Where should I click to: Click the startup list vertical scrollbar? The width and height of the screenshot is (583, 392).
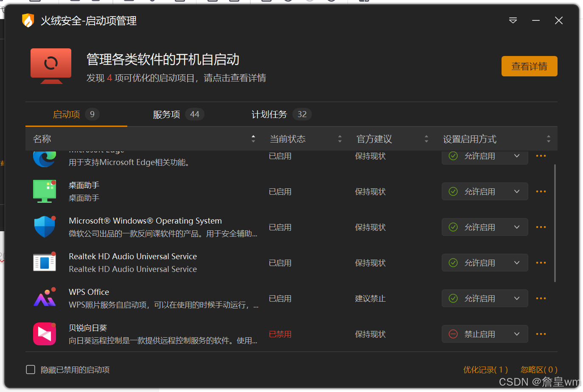pos(555,223)
